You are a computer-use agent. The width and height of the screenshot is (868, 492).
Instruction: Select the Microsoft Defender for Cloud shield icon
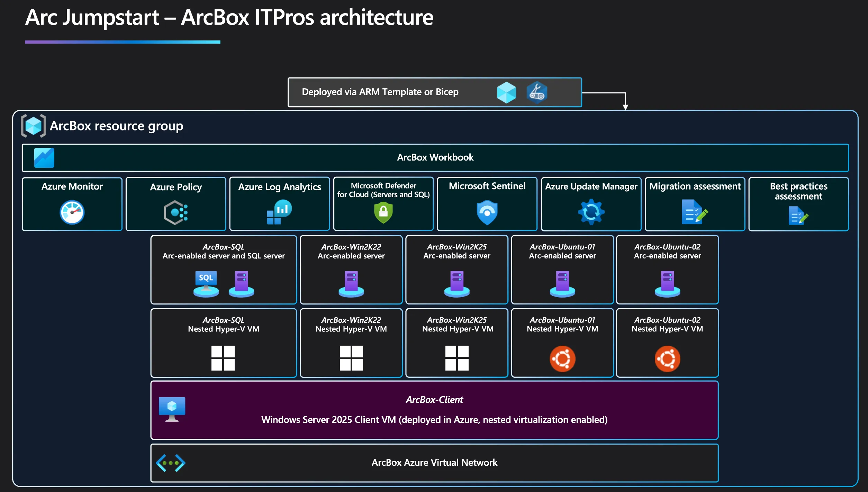coord(383,212)
